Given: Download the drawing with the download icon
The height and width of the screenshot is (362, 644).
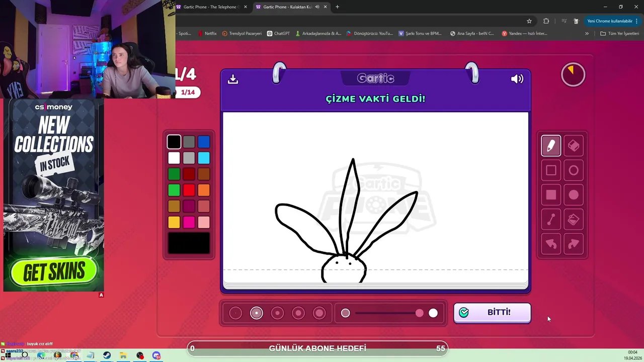Looking at the screenshot, I should [233, 79].
